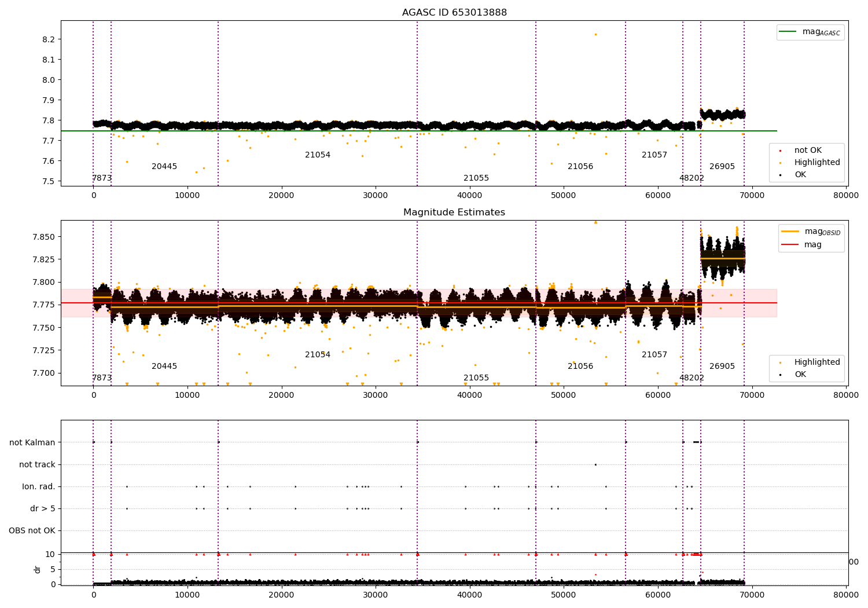Click OBSID label 26905 in the top plot
Image resolution: width=868 pixels, height=608 pixels.
pos(722,167)
